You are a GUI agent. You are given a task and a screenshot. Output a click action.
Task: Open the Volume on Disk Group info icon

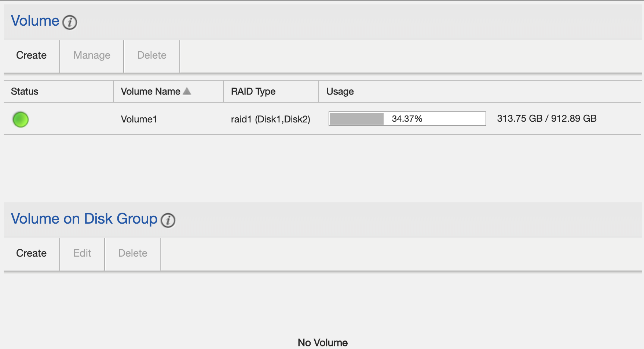pyautogui.click(x=169, y=221)
